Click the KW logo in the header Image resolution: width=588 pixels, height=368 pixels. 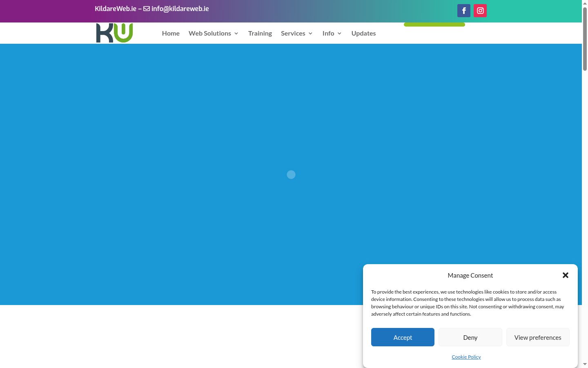point(114,33)
